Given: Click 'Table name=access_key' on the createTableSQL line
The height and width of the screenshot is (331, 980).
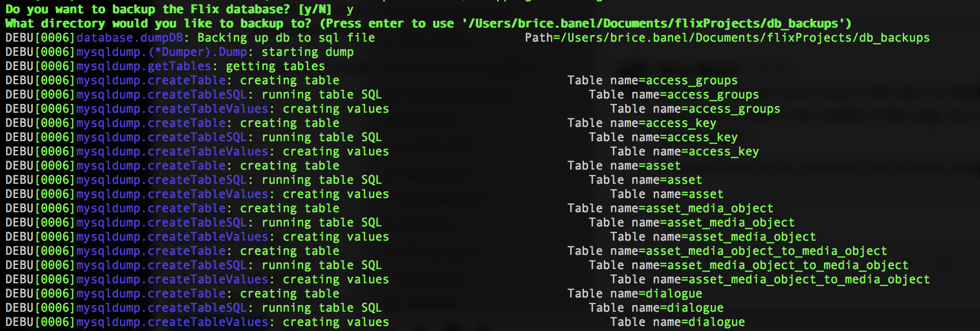Looking at the screenshot, I should (x=663, y=137).
